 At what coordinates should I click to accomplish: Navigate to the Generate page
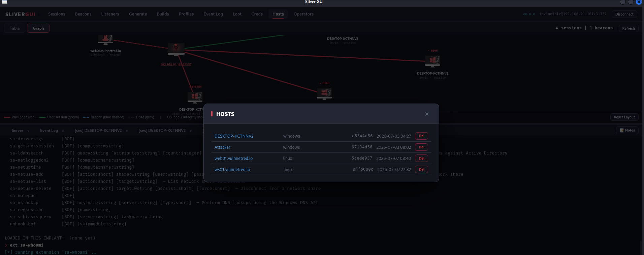point(138,14)
